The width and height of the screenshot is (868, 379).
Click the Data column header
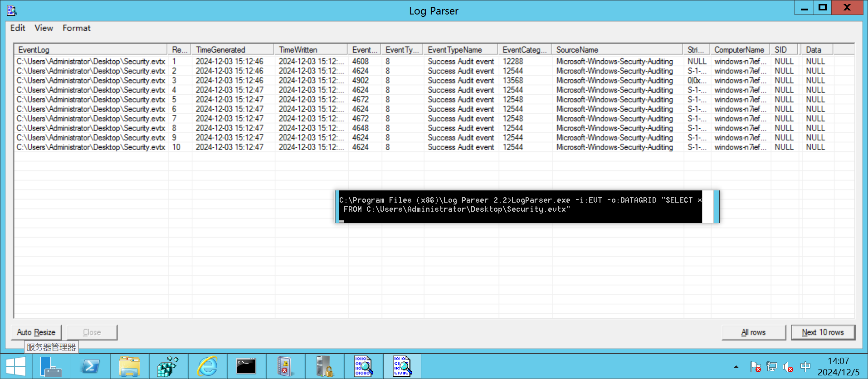(818, 49)
